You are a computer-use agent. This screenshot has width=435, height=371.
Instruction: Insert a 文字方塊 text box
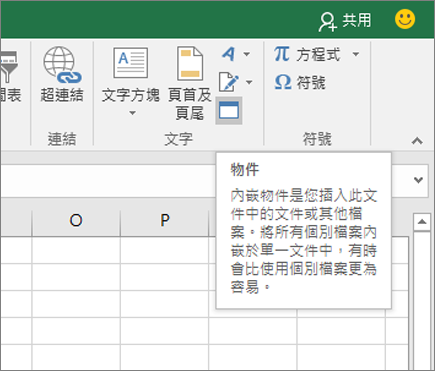[130, 75]
